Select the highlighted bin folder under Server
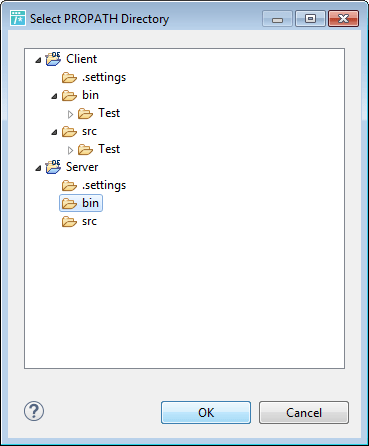The width and height of the screenshot is (369, 446). click(x=81, y=203)
